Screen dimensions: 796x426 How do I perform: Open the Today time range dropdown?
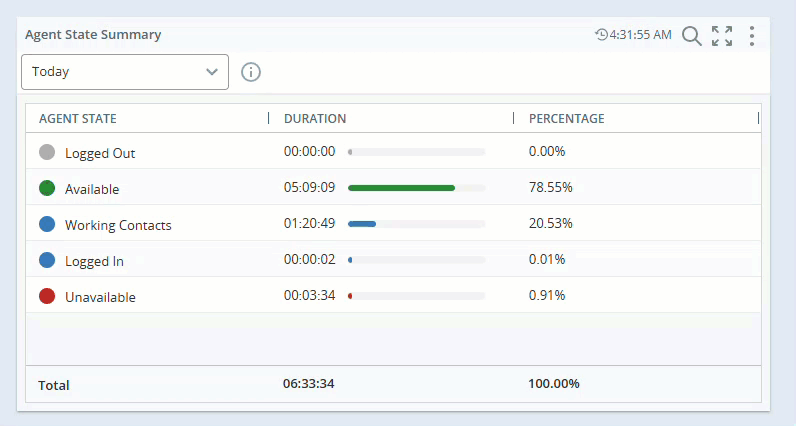click(x=125, y=72)
